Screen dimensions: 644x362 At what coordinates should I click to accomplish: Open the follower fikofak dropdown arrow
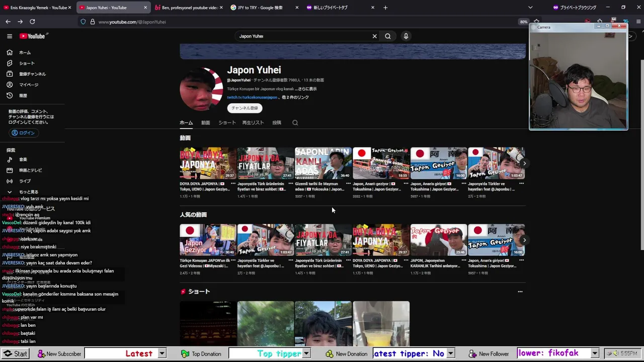click(x=595, y=354)
